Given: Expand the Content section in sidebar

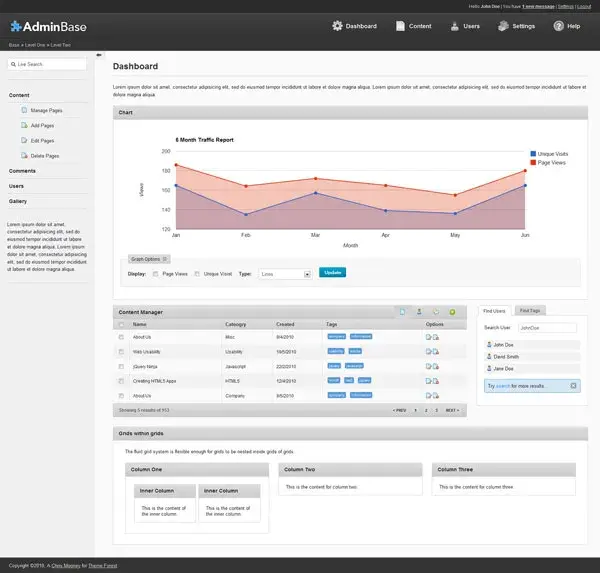Looking at the screenshot, I should 19,95.
